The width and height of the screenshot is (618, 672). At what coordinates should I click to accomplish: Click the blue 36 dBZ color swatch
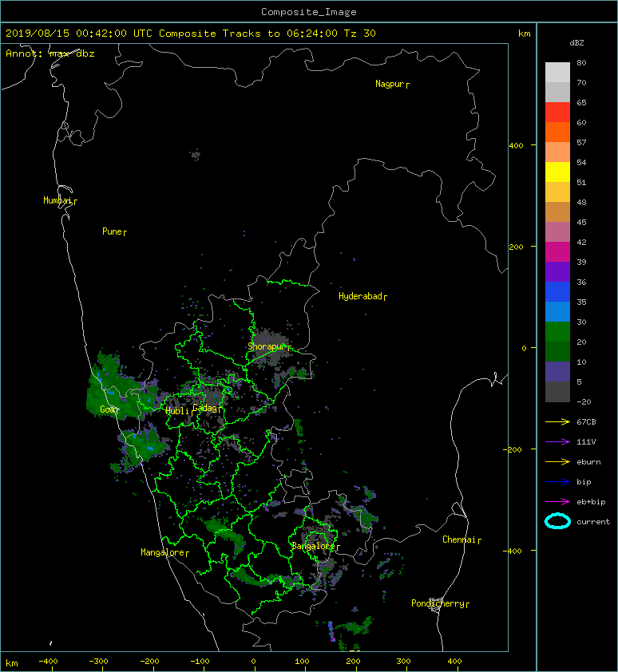point(557,291)
